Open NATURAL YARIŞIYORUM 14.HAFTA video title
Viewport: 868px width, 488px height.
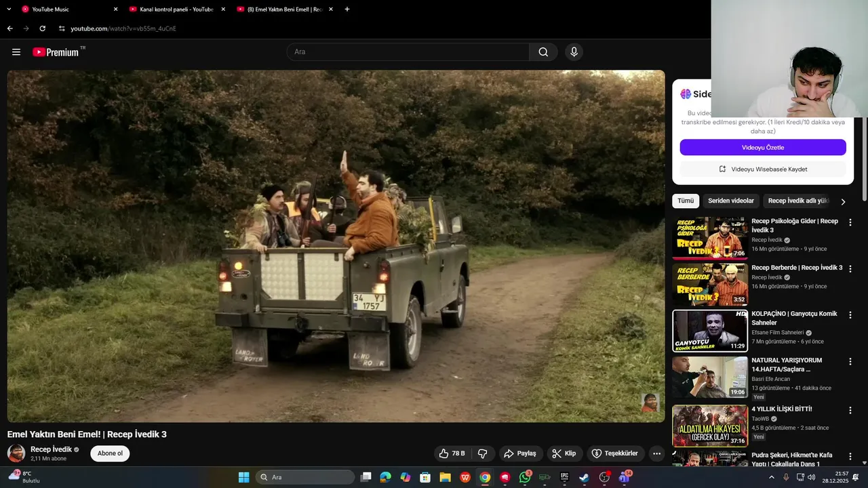tap(787, 365)
